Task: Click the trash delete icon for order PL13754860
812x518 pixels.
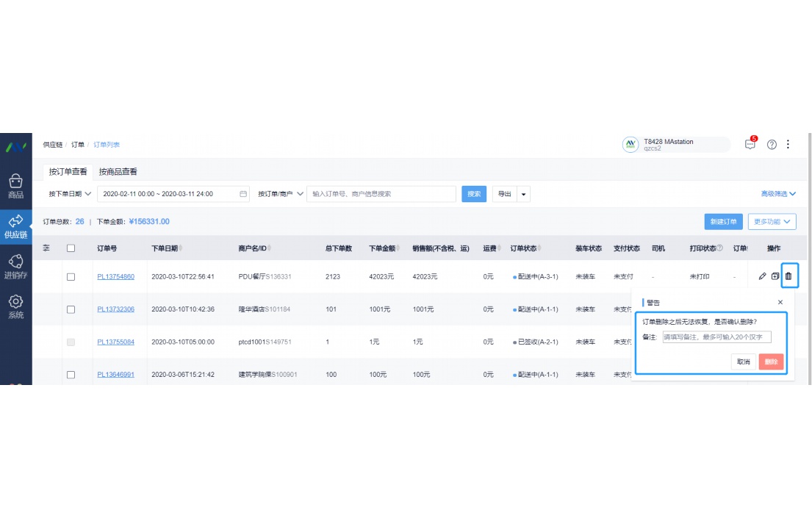Action: pos(788,276)
